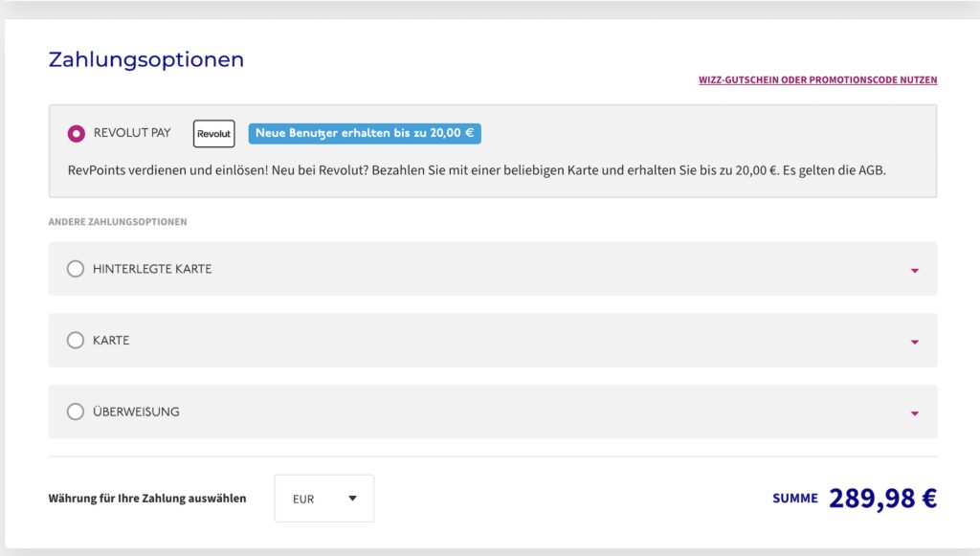Click the REVOLUT PAY label text
The height and width of the screenshot is (556, 980).
coord(132,133)
